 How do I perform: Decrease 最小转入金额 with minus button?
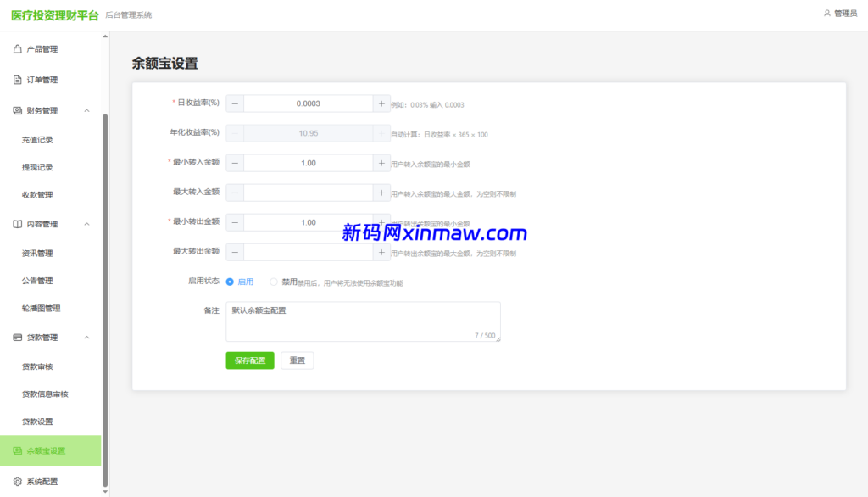coord(235,163)
